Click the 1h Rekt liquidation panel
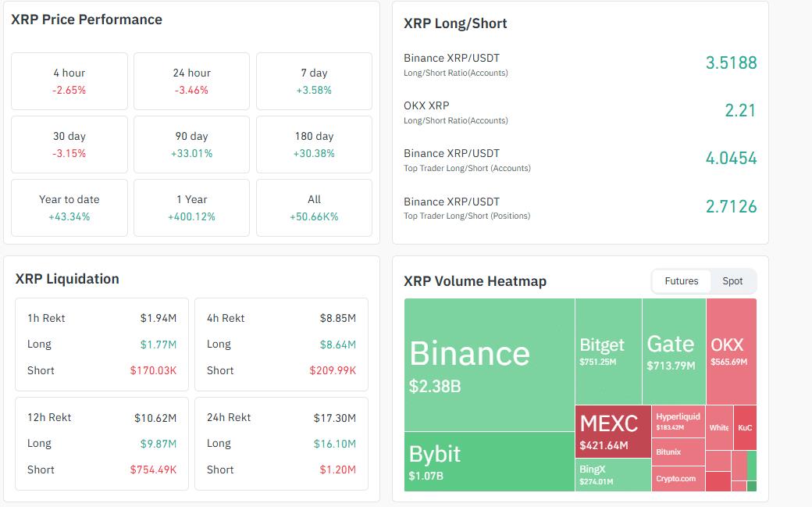The width and height of the screenshot is (812, 507). click(x=101, y=345)
